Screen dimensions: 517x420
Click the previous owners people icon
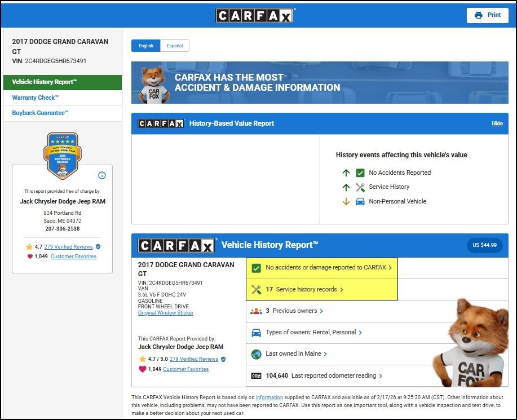coord(256,311)
